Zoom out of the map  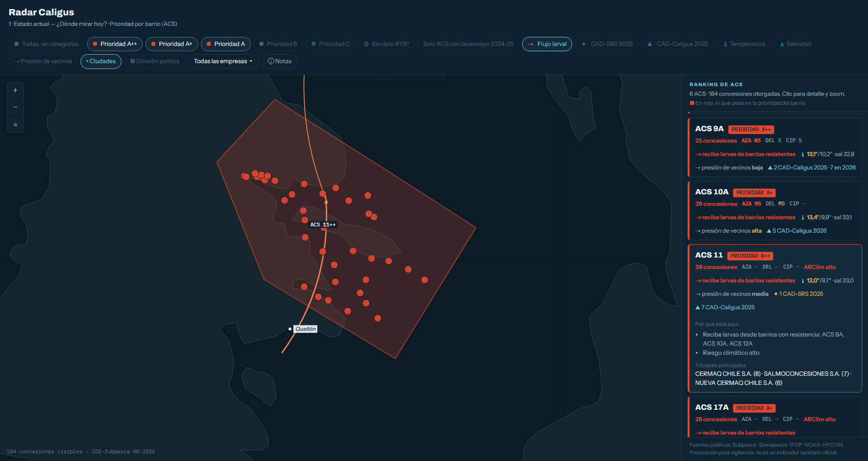(x=15, y=107)
